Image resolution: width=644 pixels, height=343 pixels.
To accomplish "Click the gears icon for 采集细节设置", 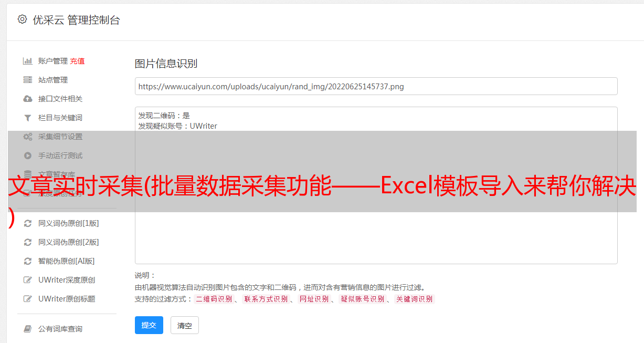I will 28,137.
